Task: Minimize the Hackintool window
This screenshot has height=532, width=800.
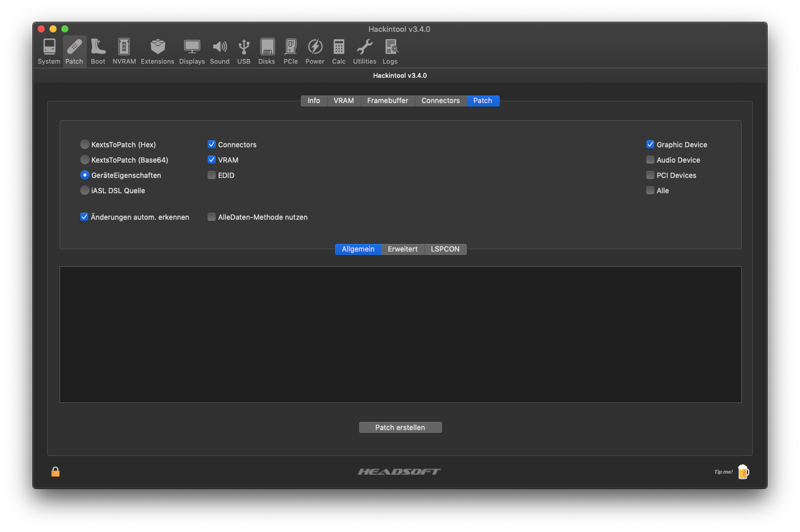Action: (53, 29)
